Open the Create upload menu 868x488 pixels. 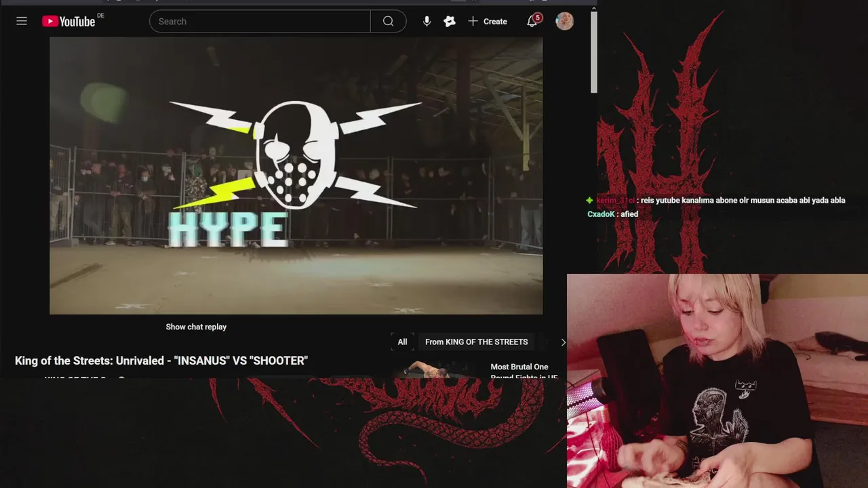point(488,22)
